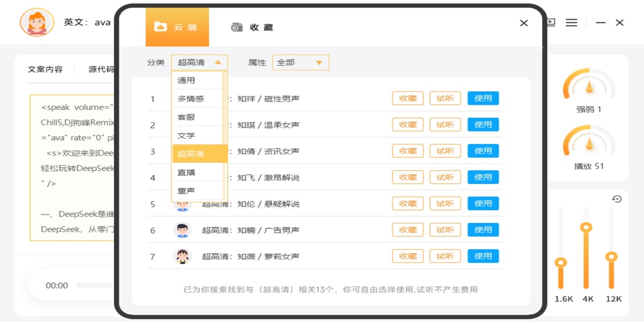Favorite 知飞 voice with 收藏 button

click(x=407, y=177)
